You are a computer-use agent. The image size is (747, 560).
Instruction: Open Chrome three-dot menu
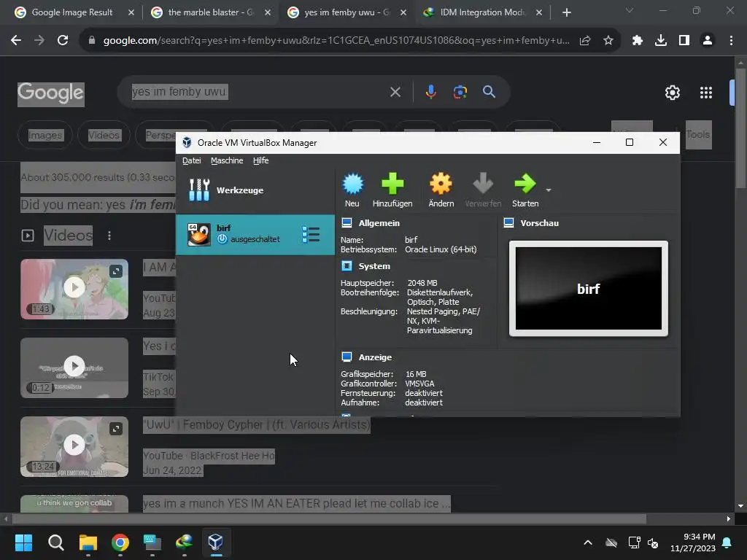[731, 41]
